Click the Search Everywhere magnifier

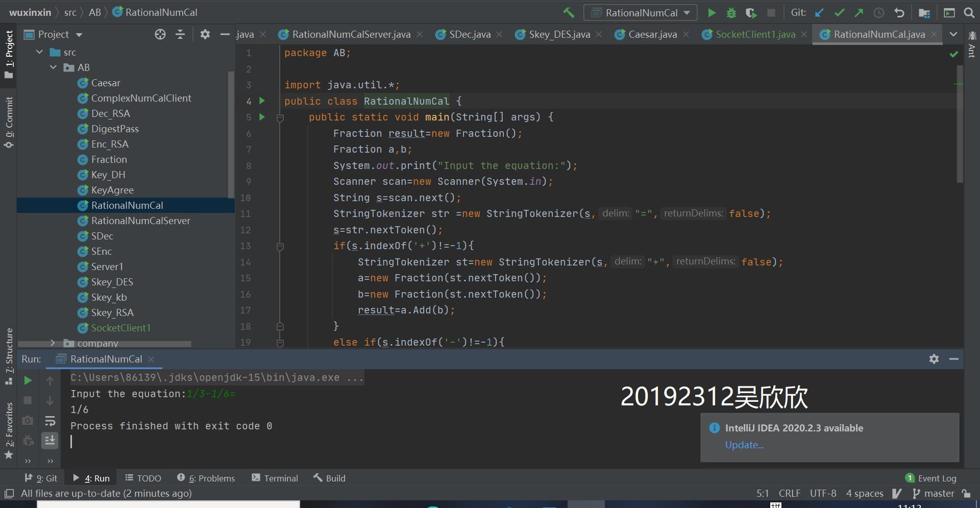pos(969,13)
